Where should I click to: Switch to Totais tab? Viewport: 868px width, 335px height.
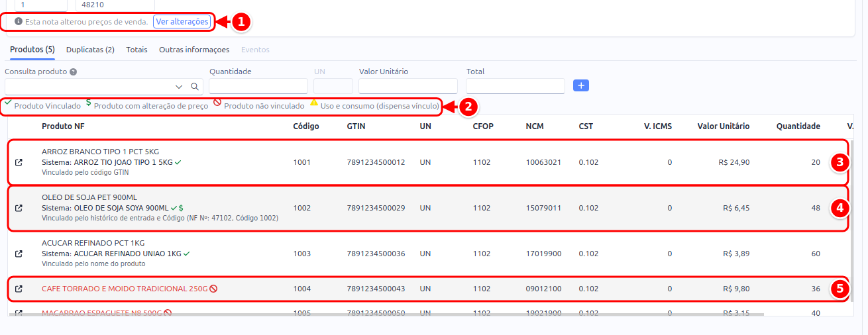[136, 50]
